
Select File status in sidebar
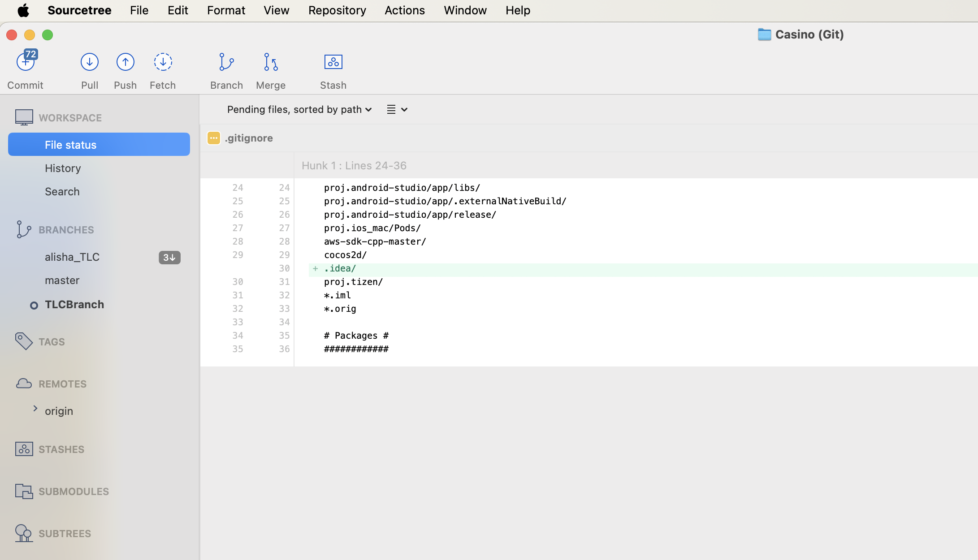click(x=99, y=145)
